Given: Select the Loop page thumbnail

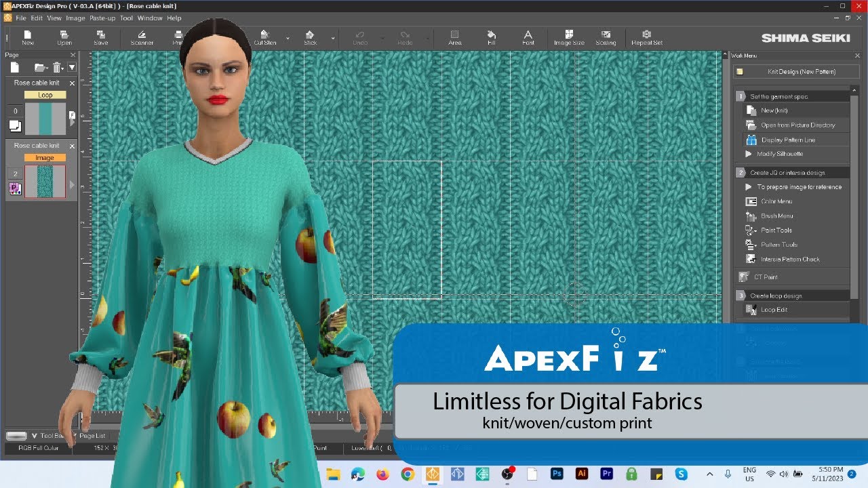Looking at the screenshot, I should tap(45, 119).
